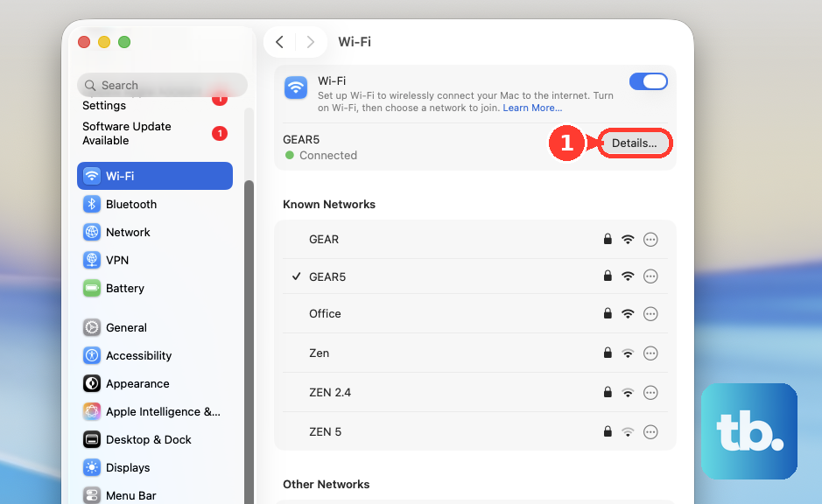Image resolution: width=822 pixels, height=504 pixels.
Task: Click the Displays sidebar icon
Action: tap(92, 468)
